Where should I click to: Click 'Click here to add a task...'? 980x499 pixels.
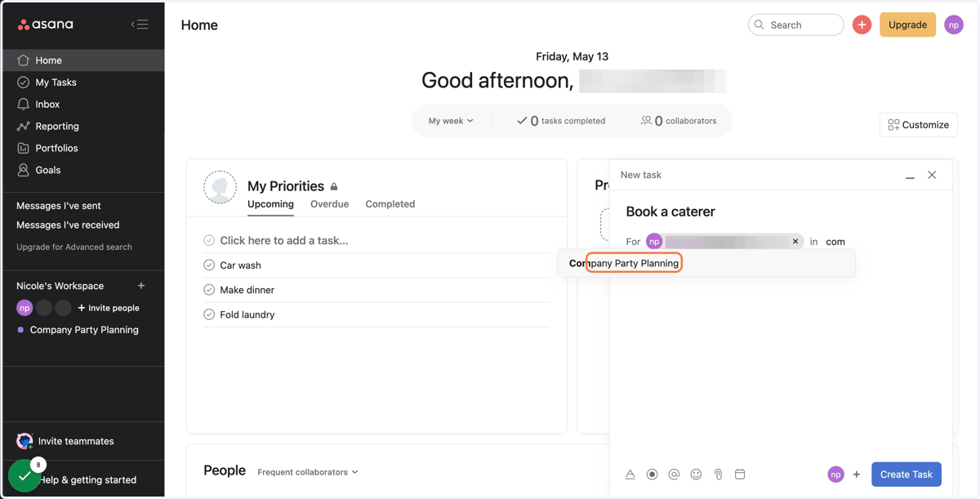[284, 240]
